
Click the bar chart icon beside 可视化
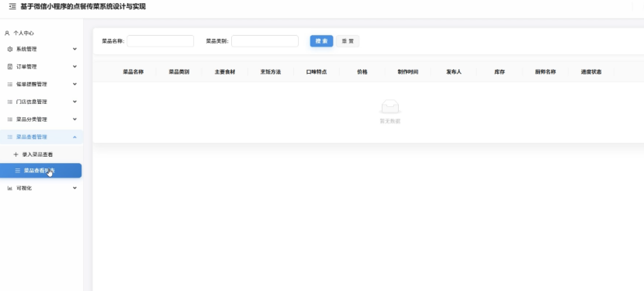(10, 188)
